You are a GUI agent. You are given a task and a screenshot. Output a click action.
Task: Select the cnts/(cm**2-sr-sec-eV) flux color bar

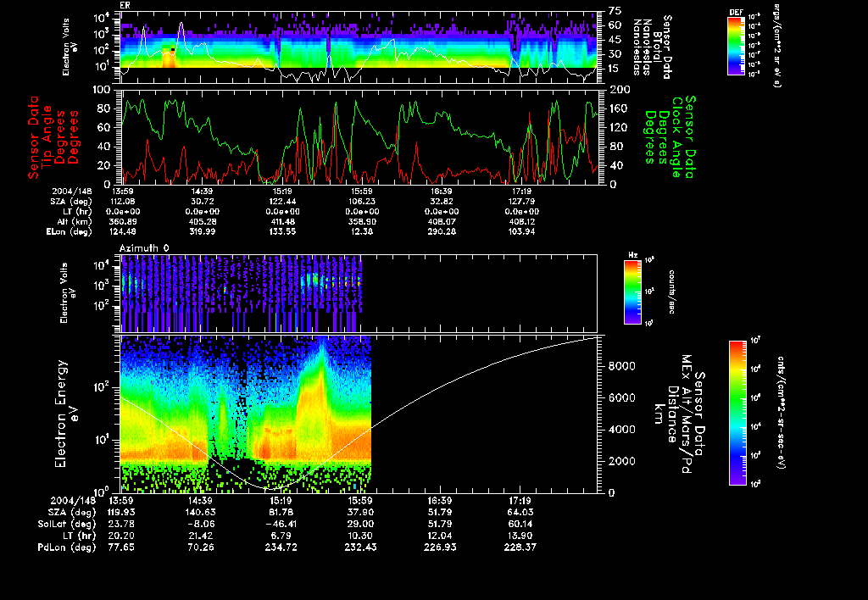(x=737, y=413)
